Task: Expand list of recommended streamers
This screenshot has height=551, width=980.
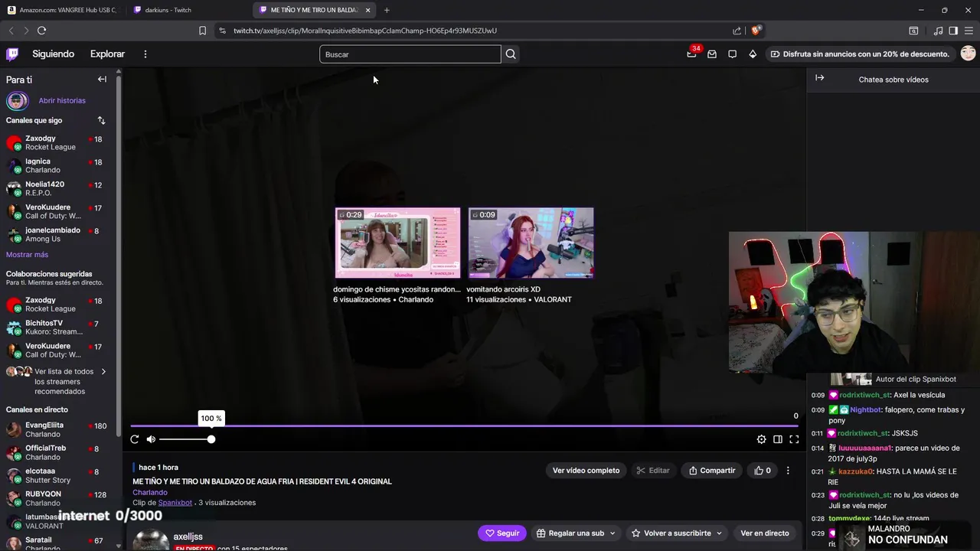Action: click(57, 381)
